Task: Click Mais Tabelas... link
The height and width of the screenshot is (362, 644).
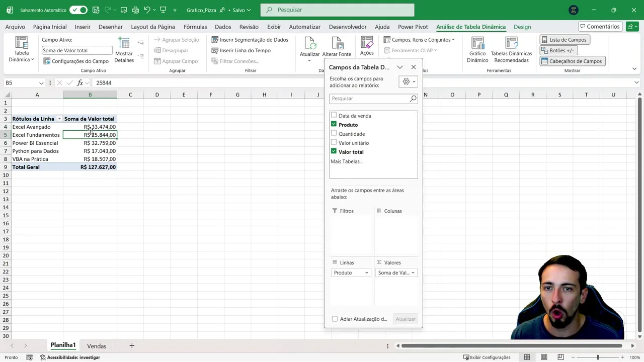Action: pos(346,161)
